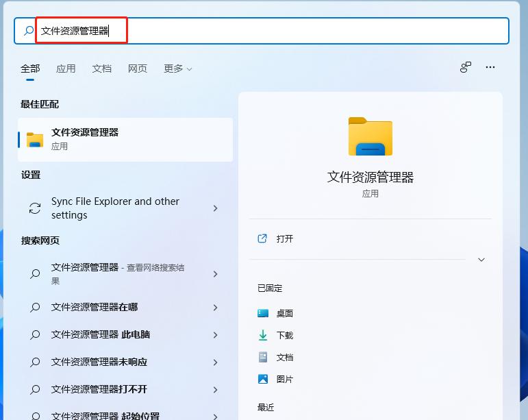528x420 pixels.
Task: Click large File Explorer icon in preview pane
Action: point(370,136)
